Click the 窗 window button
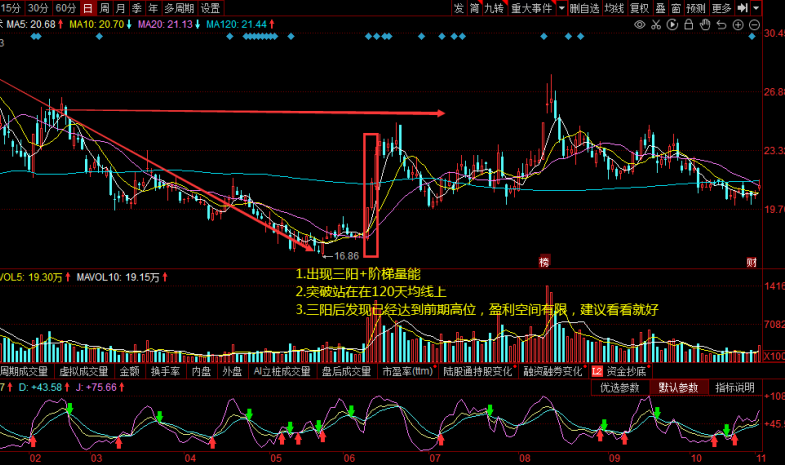 pos(676,8)
